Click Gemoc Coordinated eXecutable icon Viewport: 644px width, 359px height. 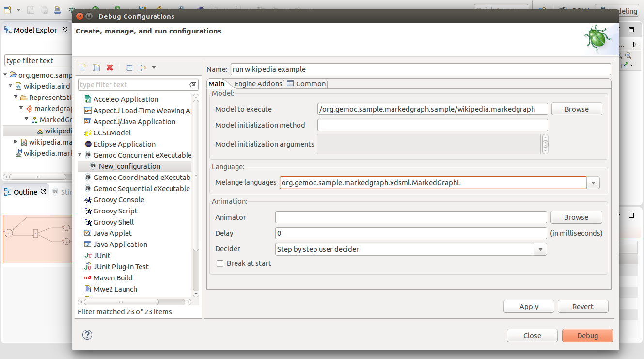[x=88, y=177]
